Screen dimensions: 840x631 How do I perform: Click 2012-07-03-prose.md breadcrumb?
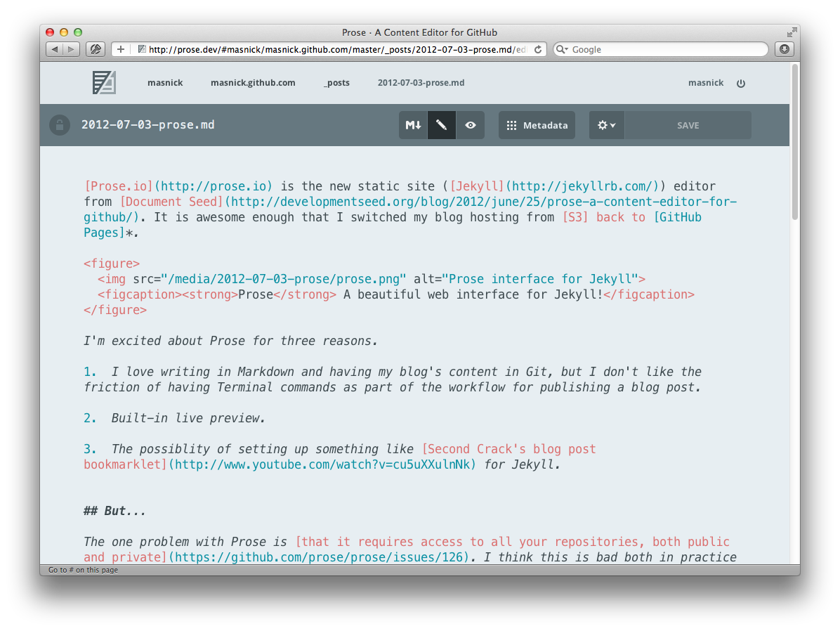point(421,82)
